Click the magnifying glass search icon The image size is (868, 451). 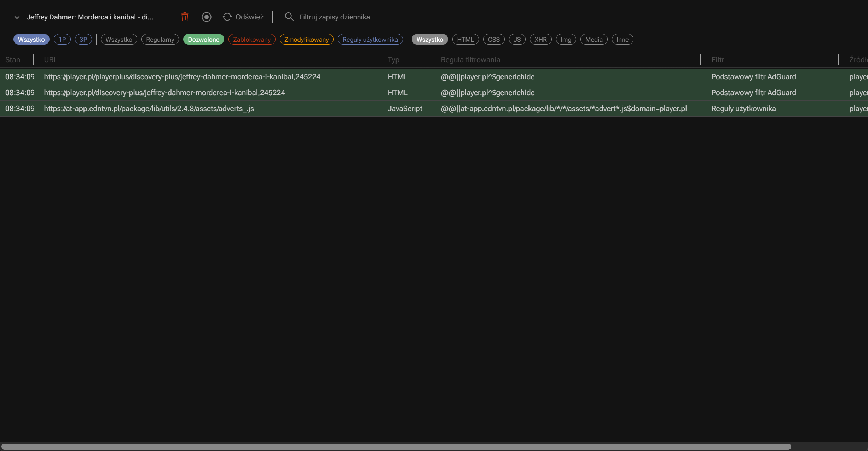point(289,17)
